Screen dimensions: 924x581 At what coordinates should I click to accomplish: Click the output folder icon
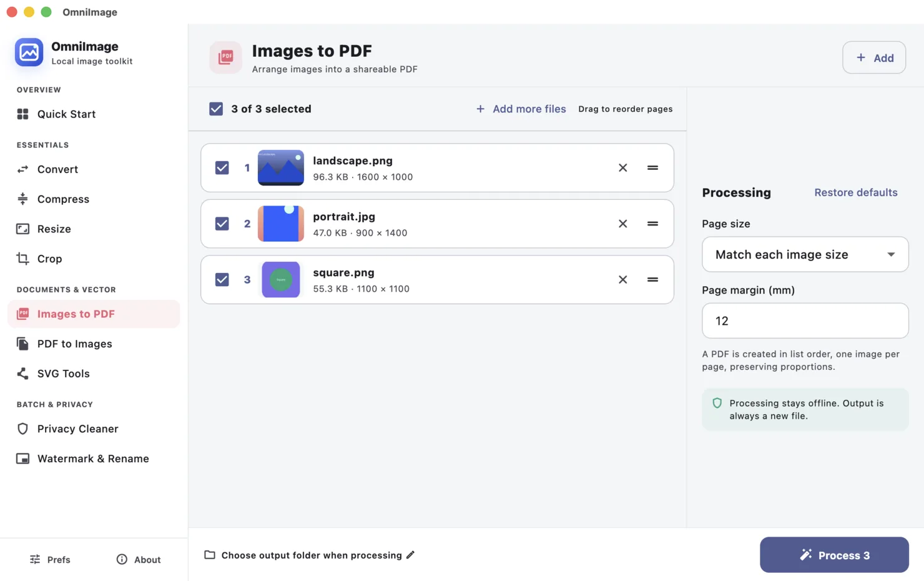(x=210, y=555)
